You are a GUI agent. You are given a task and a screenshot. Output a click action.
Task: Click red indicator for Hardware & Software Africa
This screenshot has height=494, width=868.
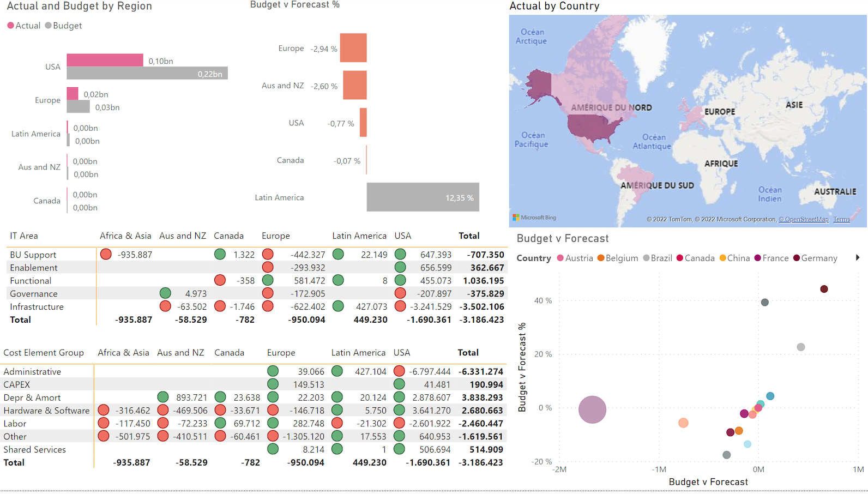tap(104, 410)
